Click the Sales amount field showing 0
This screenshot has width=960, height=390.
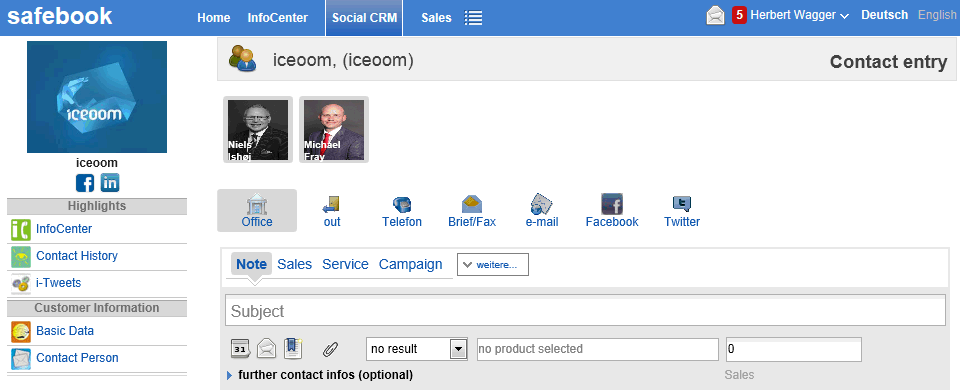click(793, 349)
